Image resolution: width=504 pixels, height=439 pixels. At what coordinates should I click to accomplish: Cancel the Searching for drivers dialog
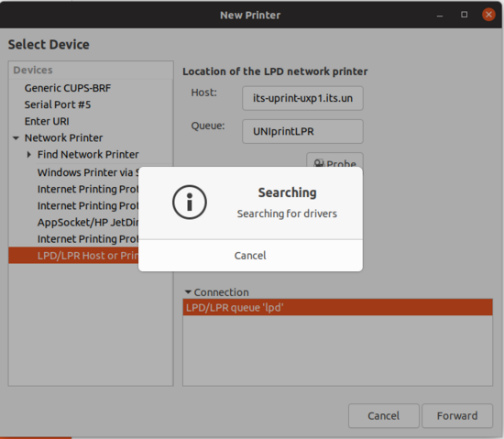click(x=250, y=256)
